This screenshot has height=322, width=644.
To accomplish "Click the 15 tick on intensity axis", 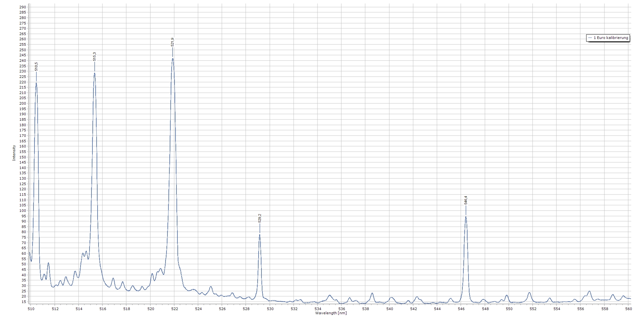I will (24, 302).
